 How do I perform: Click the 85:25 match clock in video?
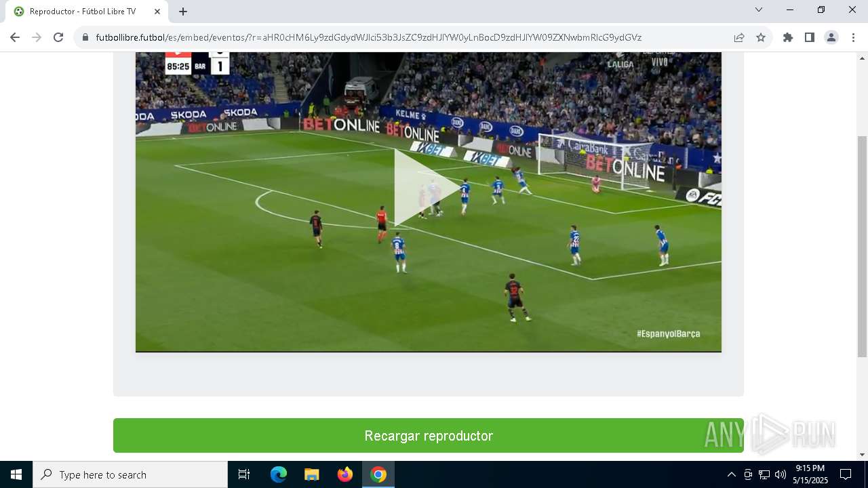tap(178, 66)
